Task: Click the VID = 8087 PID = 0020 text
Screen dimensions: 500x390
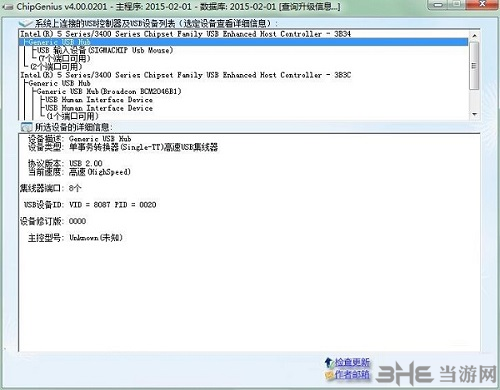Action: click(113, 205)
